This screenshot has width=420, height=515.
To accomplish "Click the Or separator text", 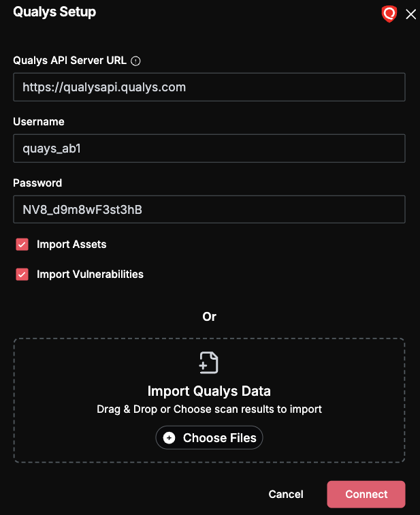I will pyautogui.click(x=210, y=317).
